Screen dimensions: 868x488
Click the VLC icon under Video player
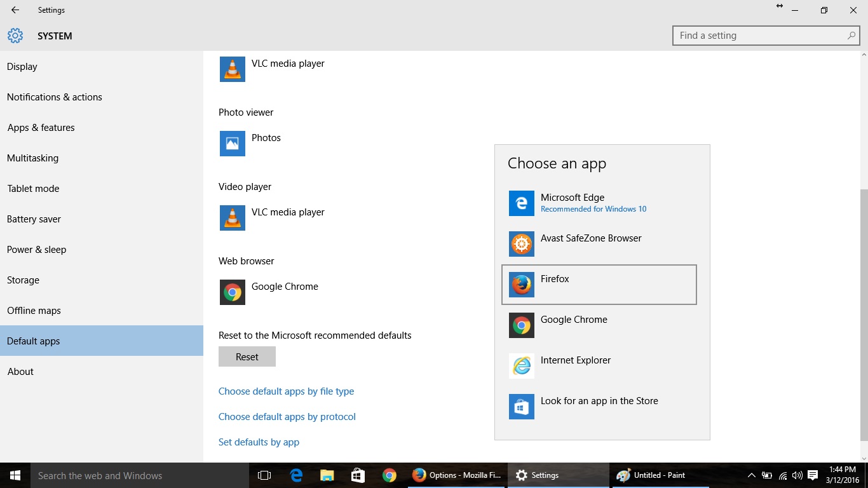point(233,218)
